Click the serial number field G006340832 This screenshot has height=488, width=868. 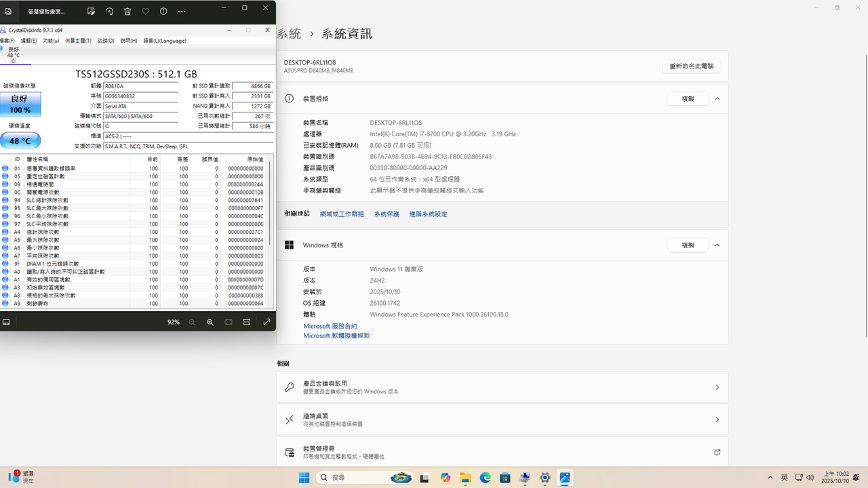[x=141, y=96]
